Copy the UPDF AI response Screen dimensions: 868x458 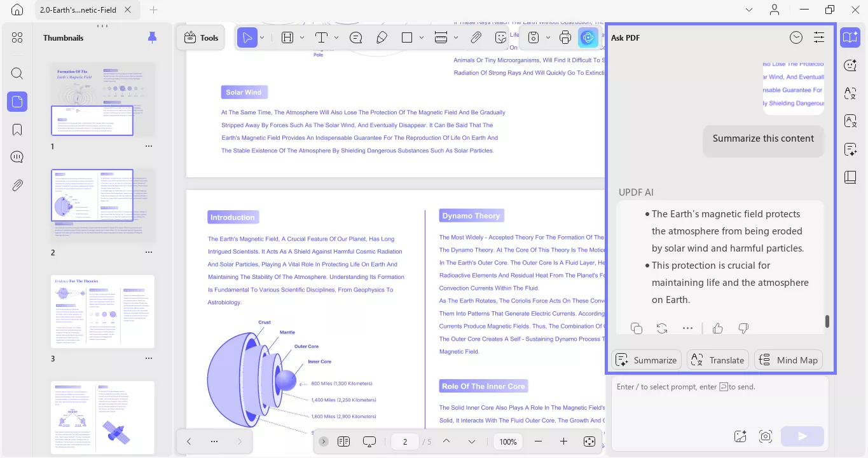[x=637, y=328]
